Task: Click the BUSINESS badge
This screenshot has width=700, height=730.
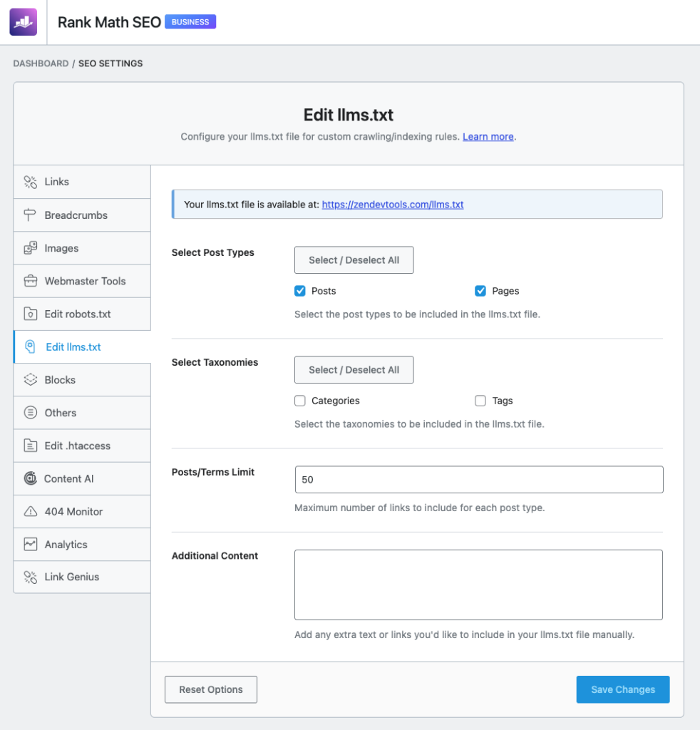Action: (190, 22)
